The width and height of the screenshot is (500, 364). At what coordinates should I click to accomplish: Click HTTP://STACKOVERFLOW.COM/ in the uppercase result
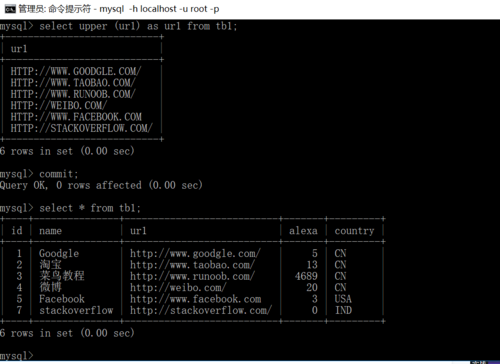pos(81,128)
